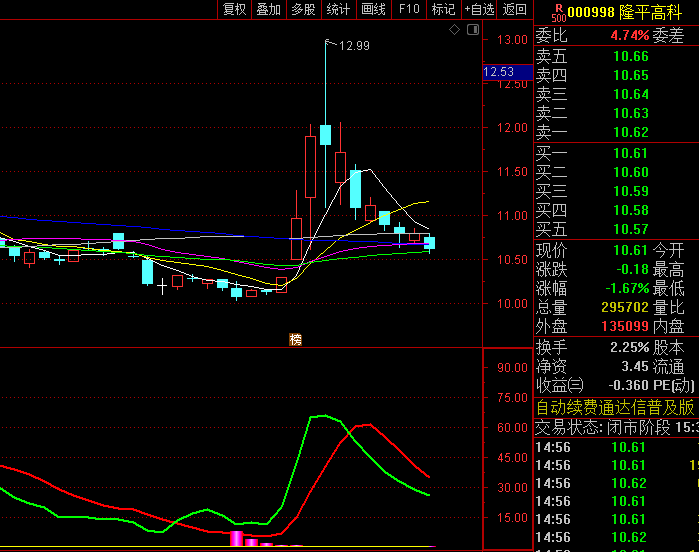Viewport: 699px width, 552px height.
Task: Click the 买一 bid price 10.61 row
Action: [615, 153]
